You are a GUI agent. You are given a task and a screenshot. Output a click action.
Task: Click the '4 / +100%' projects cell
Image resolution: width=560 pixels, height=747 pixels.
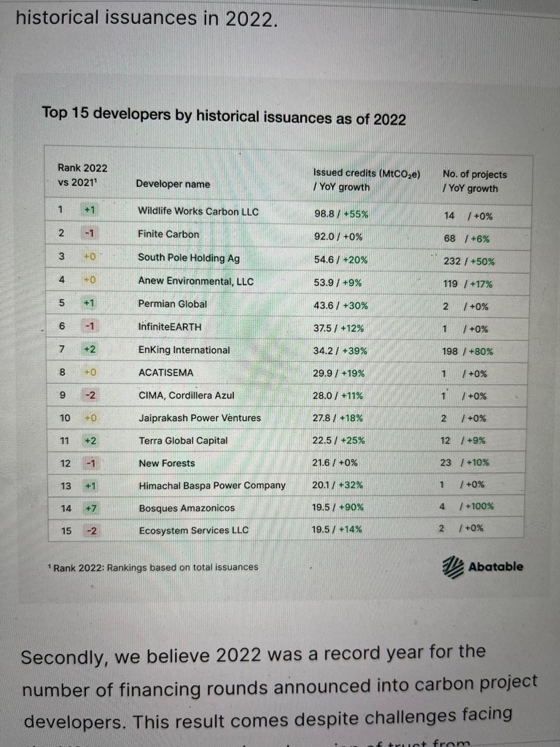tap(466, 506)
